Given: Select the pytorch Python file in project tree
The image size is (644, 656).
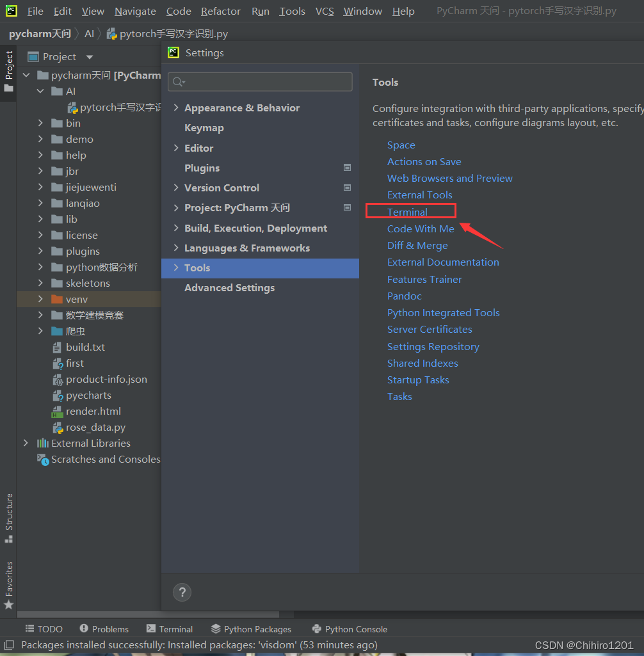Looking at the screenshot, I should coord(114,108).
